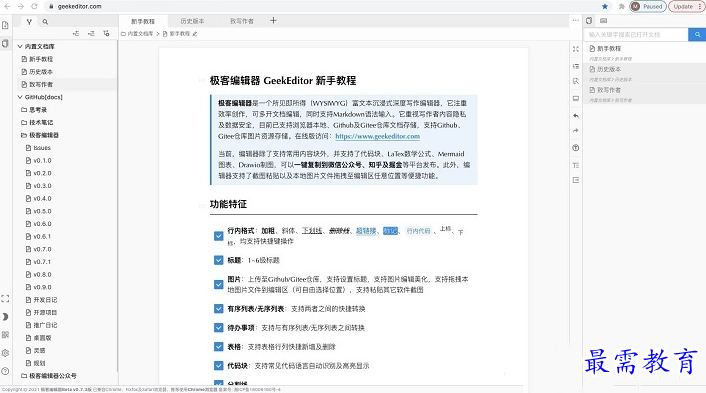Collapse the 极客编辑器 folder
This screenshot has height=393, width=706.
coord(40,135)
